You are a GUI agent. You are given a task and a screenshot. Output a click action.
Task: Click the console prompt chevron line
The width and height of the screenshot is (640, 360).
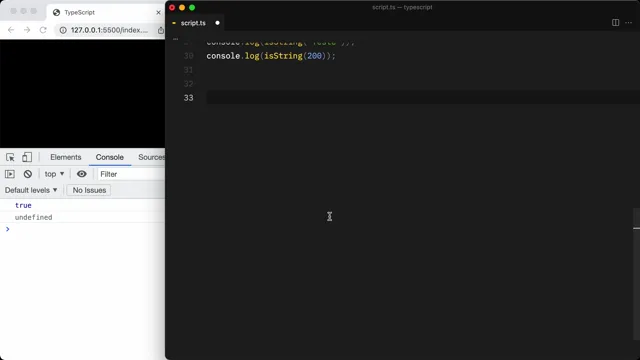coord(82,229)
